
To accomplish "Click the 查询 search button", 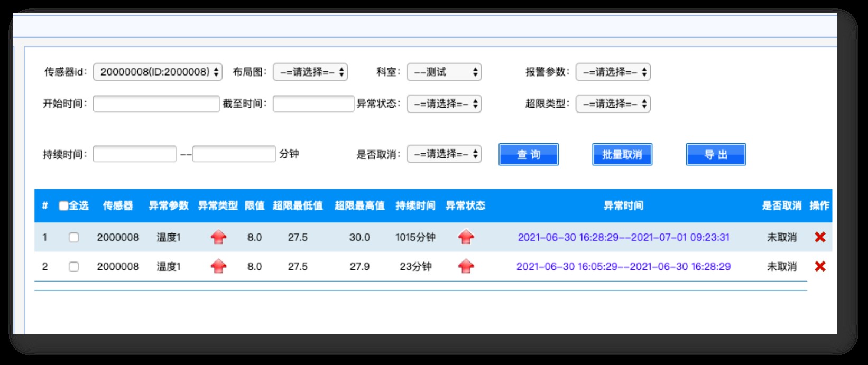I will (x=528, y=154).
